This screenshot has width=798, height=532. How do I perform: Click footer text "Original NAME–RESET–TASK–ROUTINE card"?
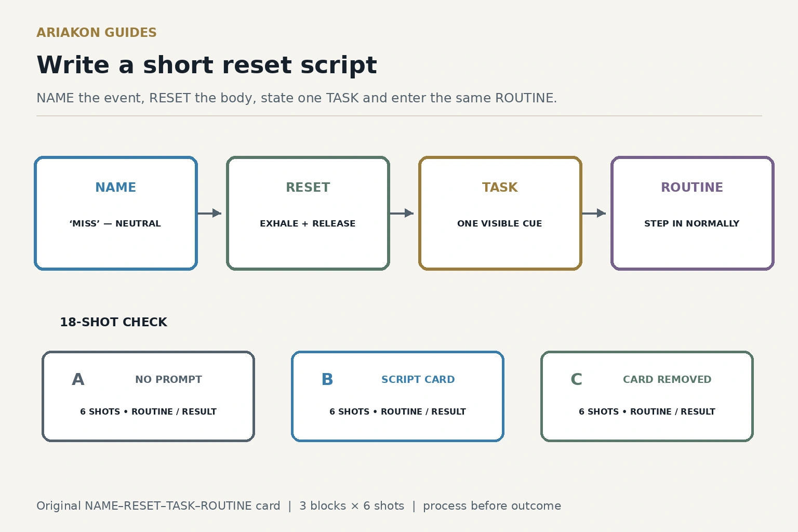(158, 506)
